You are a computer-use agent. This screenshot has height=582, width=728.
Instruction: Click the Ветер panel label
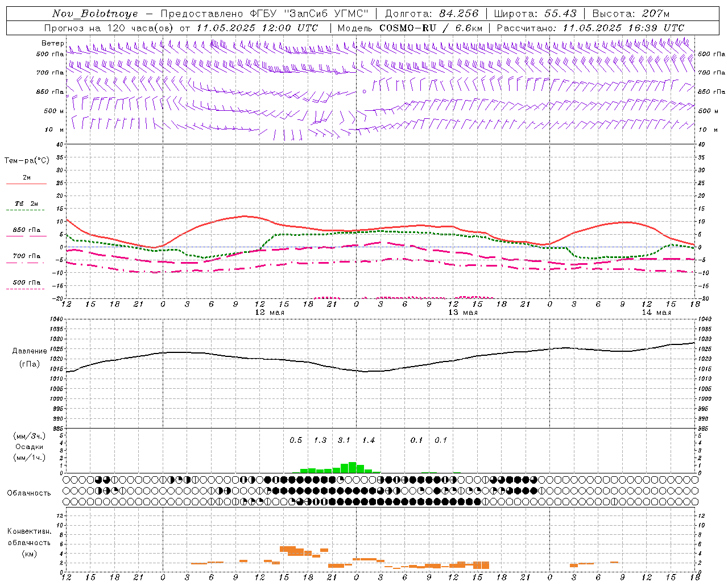pos(53,43)
